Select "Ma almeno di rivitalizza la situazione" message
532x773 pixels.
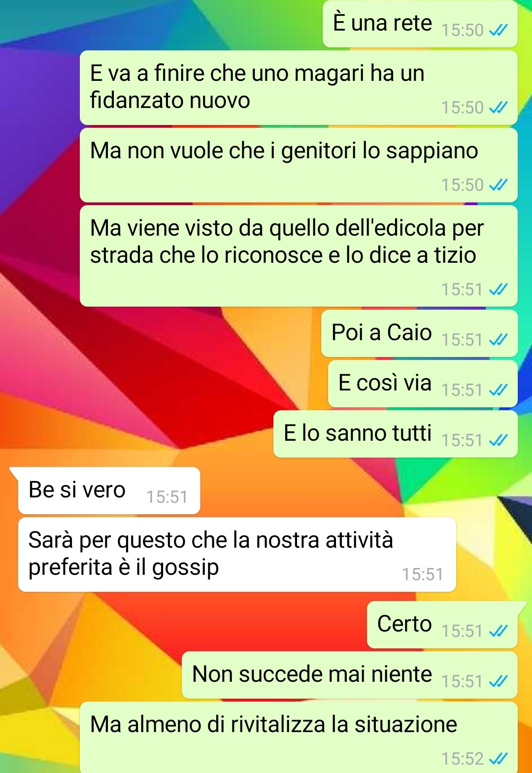(299, 738)
